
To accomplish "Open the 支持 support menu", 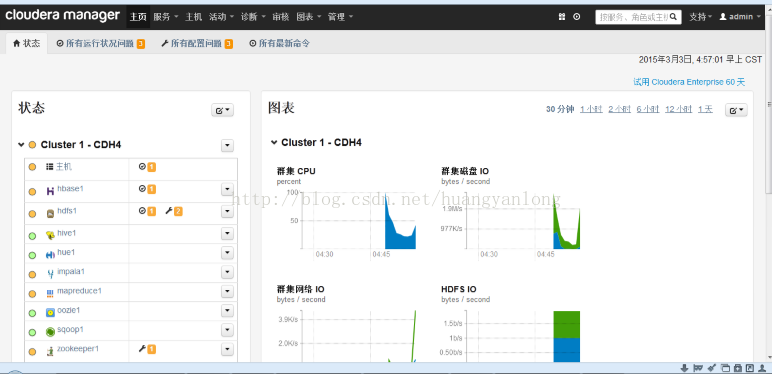I will pyautogui.click(x=701, y=17).
